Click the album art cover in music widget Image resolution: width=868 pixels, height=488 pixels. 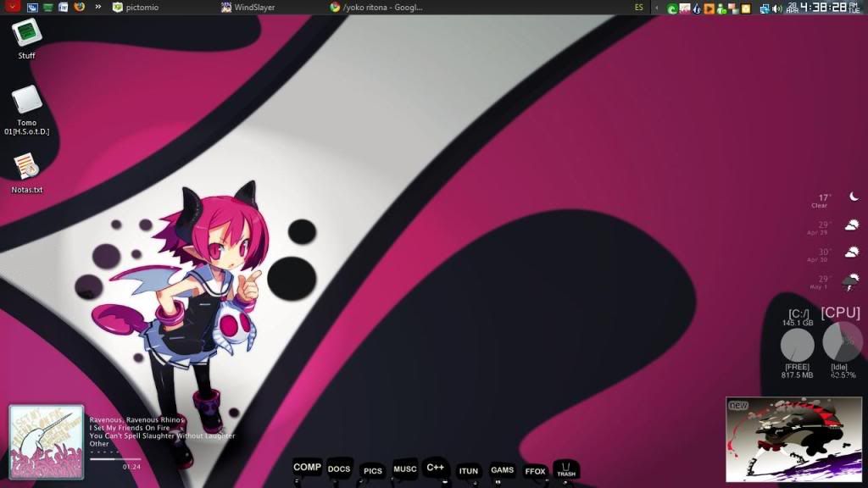(47, 441)
